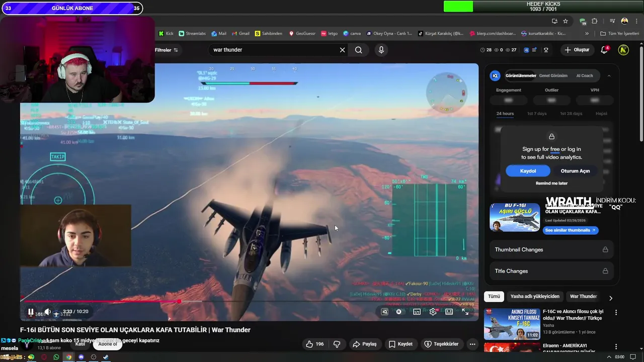Image resolution: width=644 pixels, height=362 pixels.
Task: Expand the locked Title Changes row
Action: [551, 271]
